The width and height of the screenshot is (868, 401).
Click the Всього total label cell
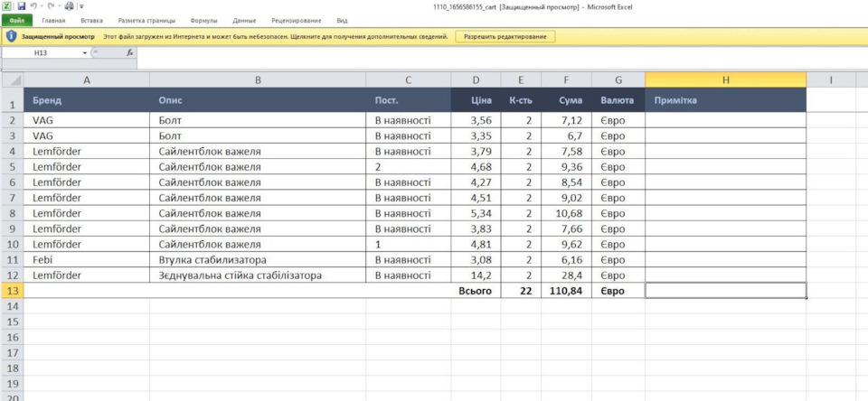[476, 291]
